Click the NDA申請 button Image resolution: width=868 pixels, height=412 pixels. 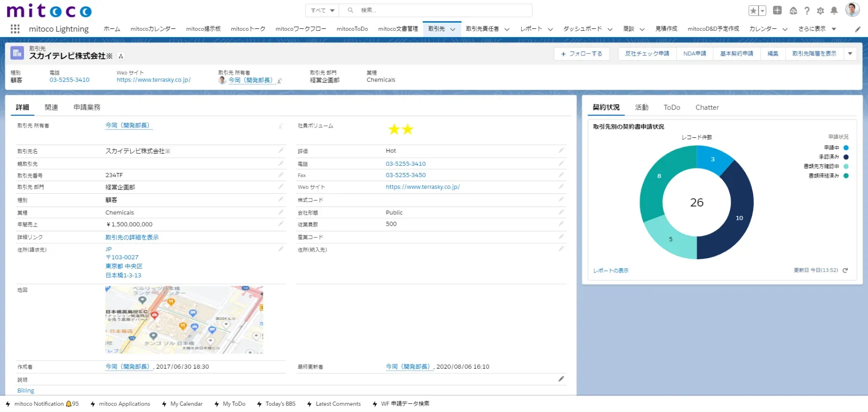pyautogui.click(x=694, y=53)
